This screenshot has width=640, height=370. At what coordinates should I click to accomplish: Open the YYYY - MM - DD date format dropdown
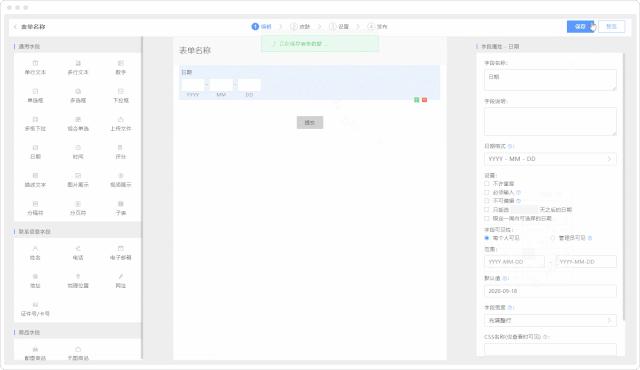pyautogui.click(x=550, y=159)
